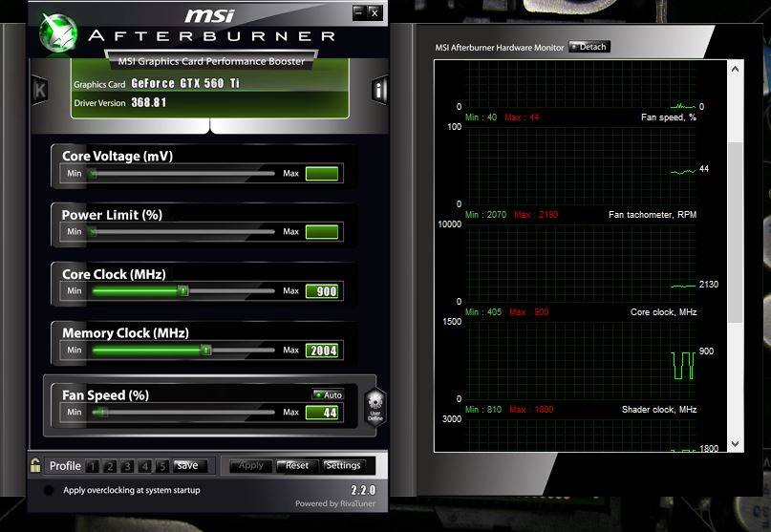This screenshot has width=771, height=532.
Task: Select profile slot 4
Action: [x=144, y=466]
